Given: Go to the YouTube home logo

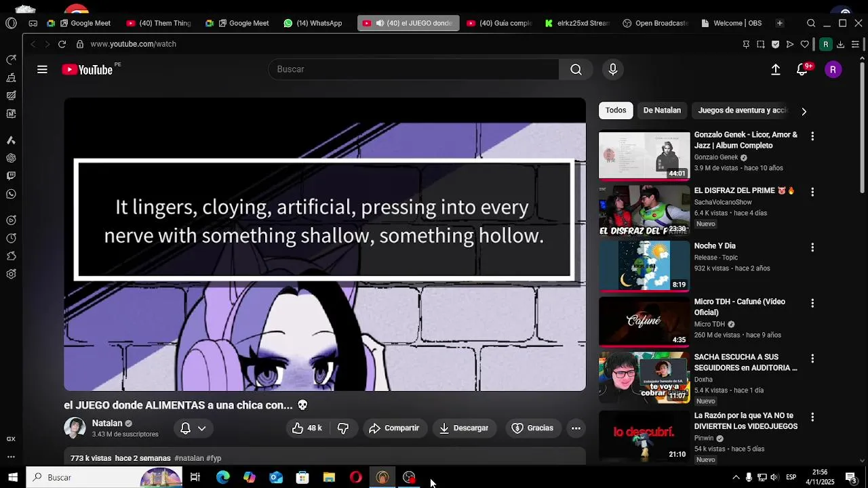Looking at the screenshot, I should tap(87, 70).
